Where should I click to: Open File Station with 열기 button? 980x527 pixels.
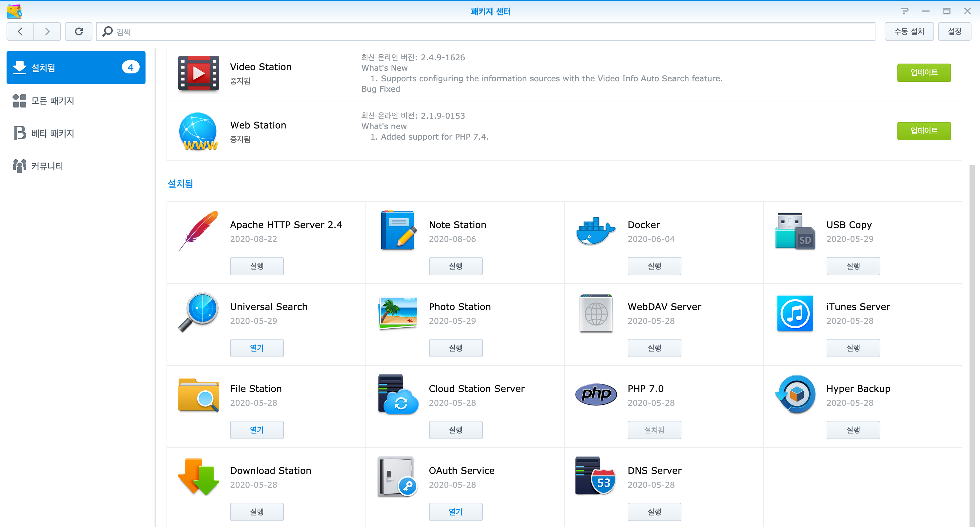click(256, 430)
